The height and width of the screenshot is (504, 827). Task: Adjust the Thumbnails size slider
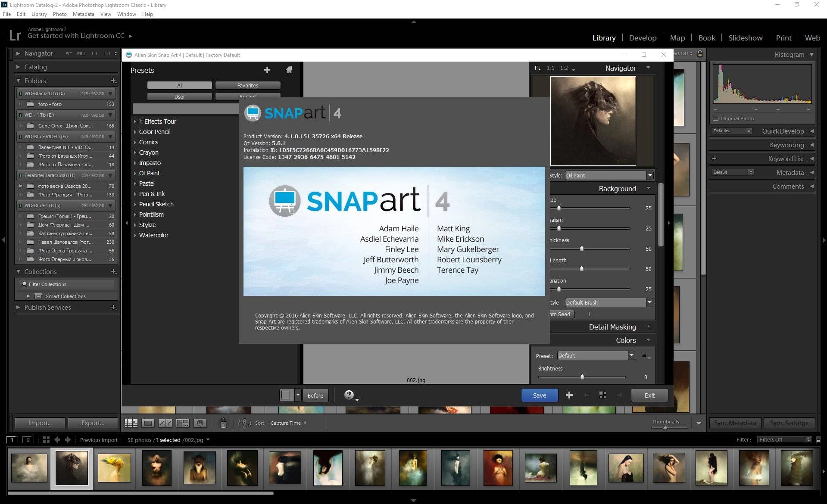pos(665,428)
